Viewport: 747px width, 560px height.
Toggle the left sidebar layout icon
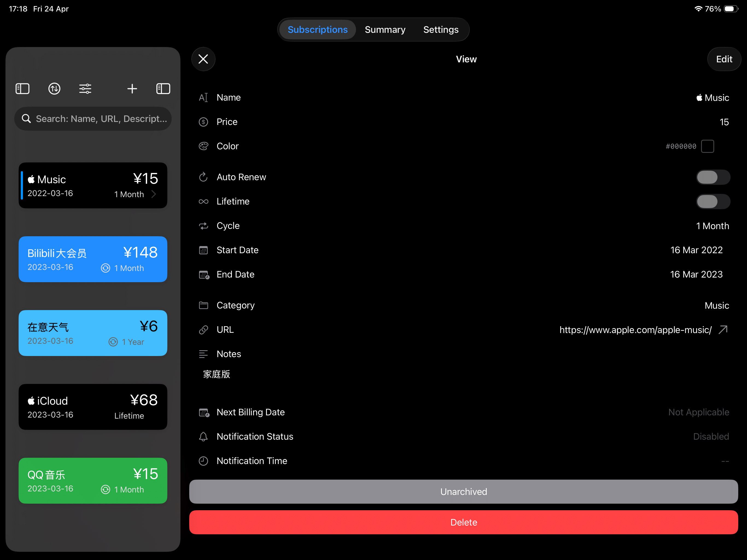click(x=23, y=89)
